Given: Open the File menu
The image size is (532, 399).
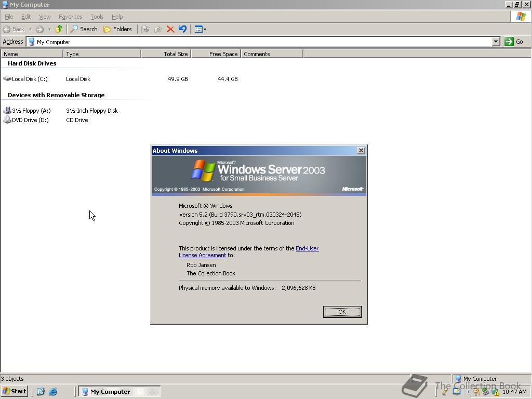Looking at the screenshot, I should pos(9,17).
